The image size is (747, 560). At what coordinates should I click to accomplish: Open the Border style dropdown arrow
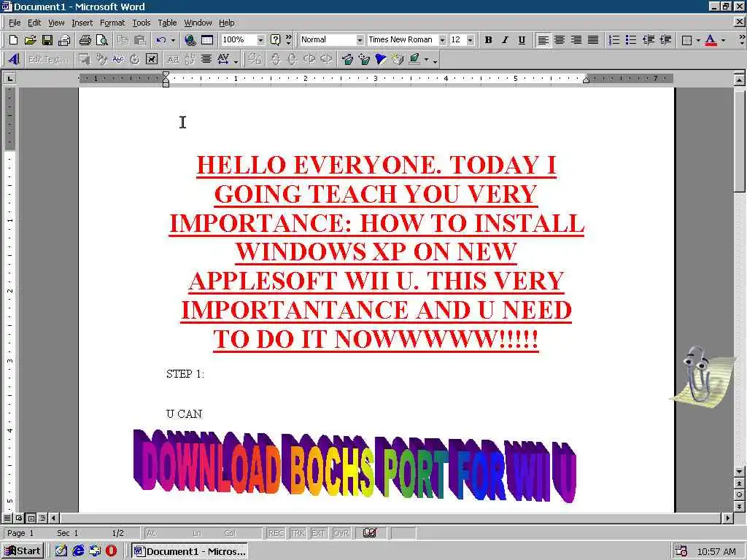click(698, 40)
